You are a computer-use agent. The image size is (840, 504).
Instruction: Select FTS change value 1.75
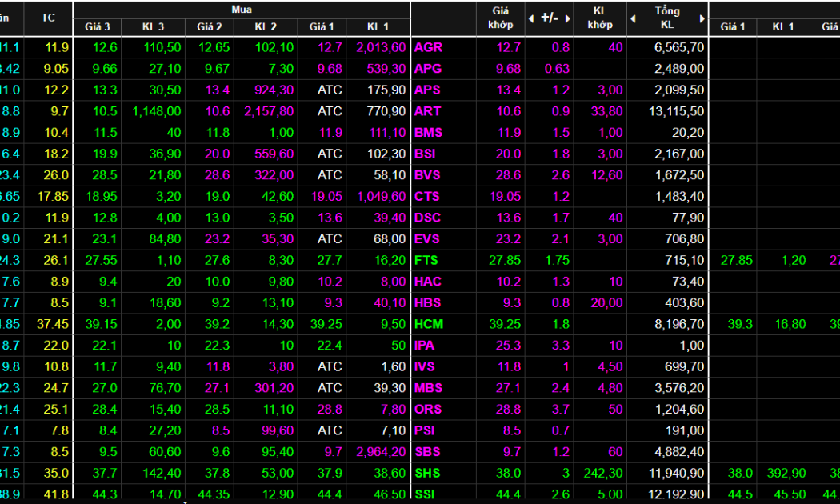[557, 260]
